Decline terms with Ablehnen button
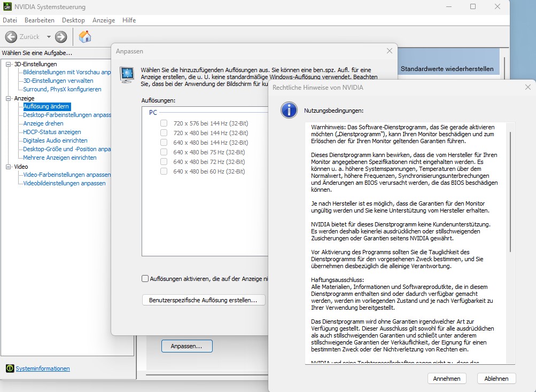536x392 pixels. pyautogui.click(x=496, y=378)
